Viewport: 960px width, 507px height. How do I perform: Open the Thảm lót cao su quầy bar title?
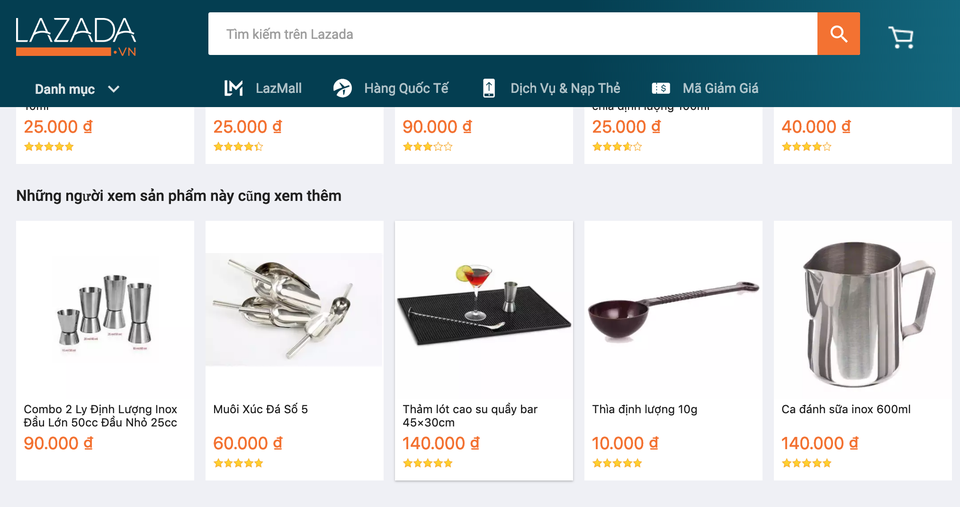click(x=470, y=415)
